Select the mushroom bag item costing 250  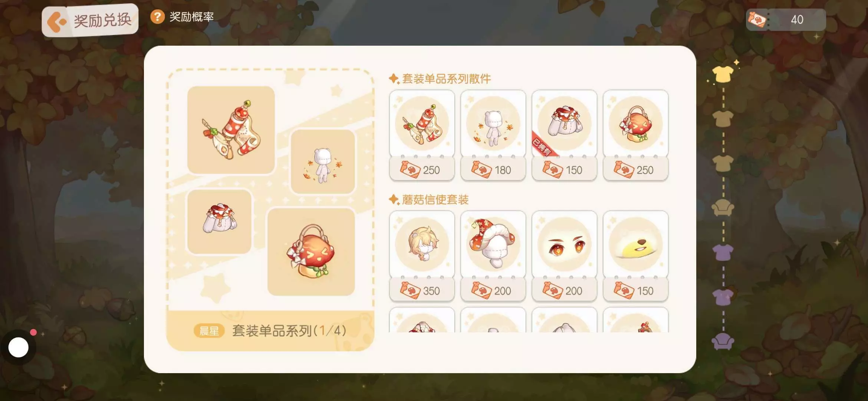[x=635, y=135]
